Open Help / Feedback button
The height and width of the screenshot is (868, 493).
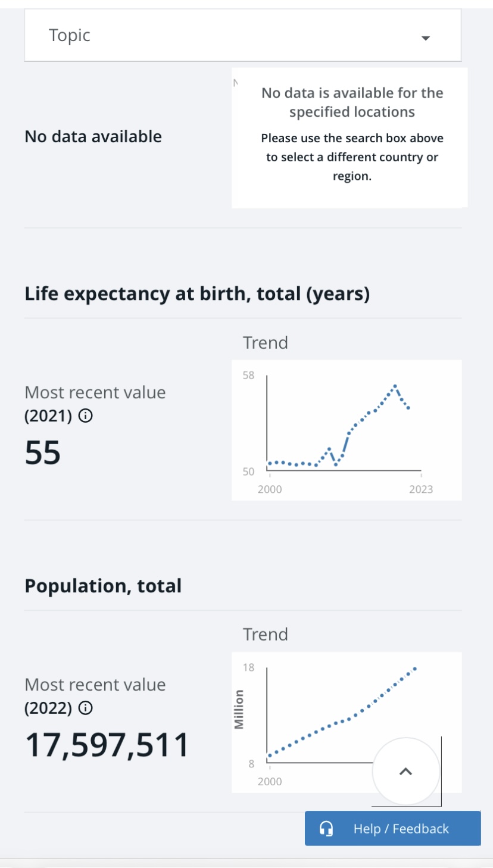(x=393, y=828)
